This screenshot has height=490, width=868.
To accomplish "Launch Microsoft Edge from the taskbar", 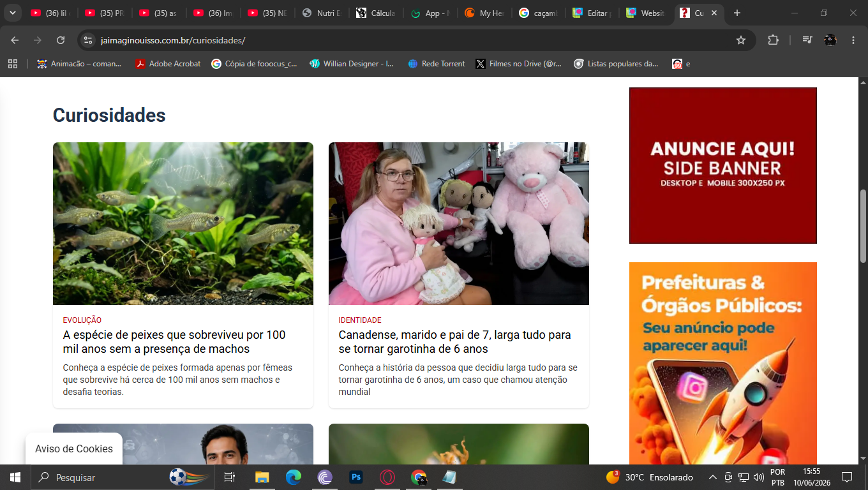I will coord(294,477).
